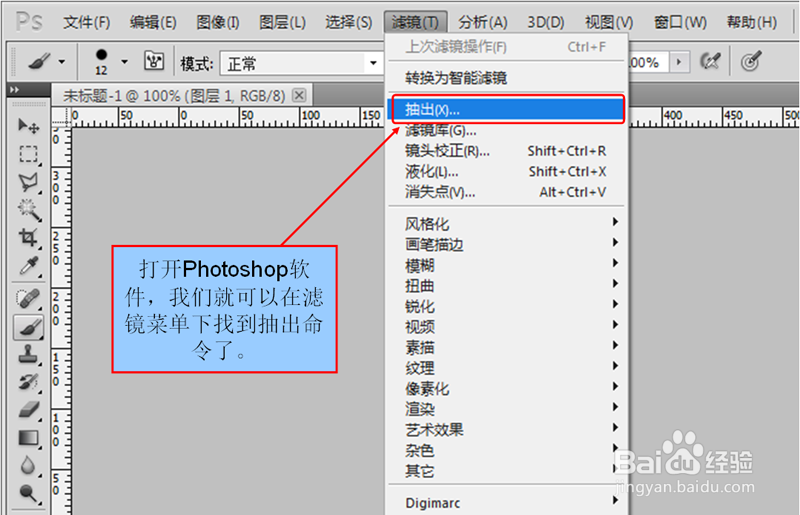Open the 分析(A) menu
This screenshot has width=800, height=515.
tap(483, 22)
